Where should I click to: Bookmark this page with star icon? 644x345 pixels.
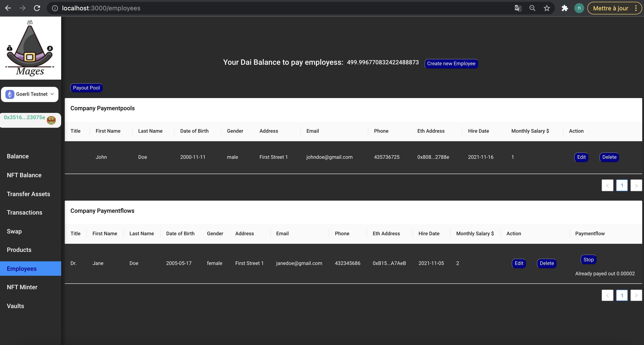pyautogui.click(x=546, y=8)
